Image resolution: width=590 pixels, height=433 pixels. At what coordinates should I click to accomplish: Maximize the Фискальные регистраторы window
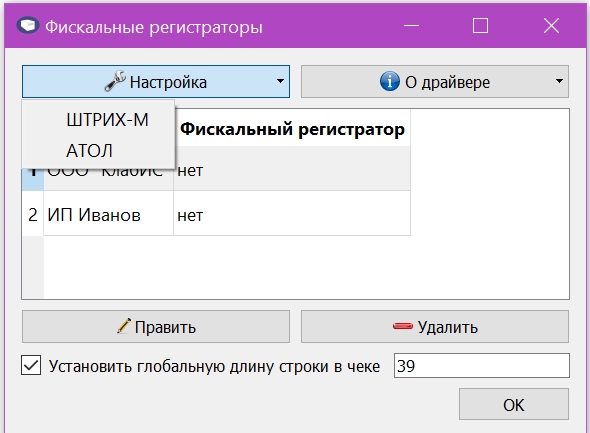click(481, 26)
